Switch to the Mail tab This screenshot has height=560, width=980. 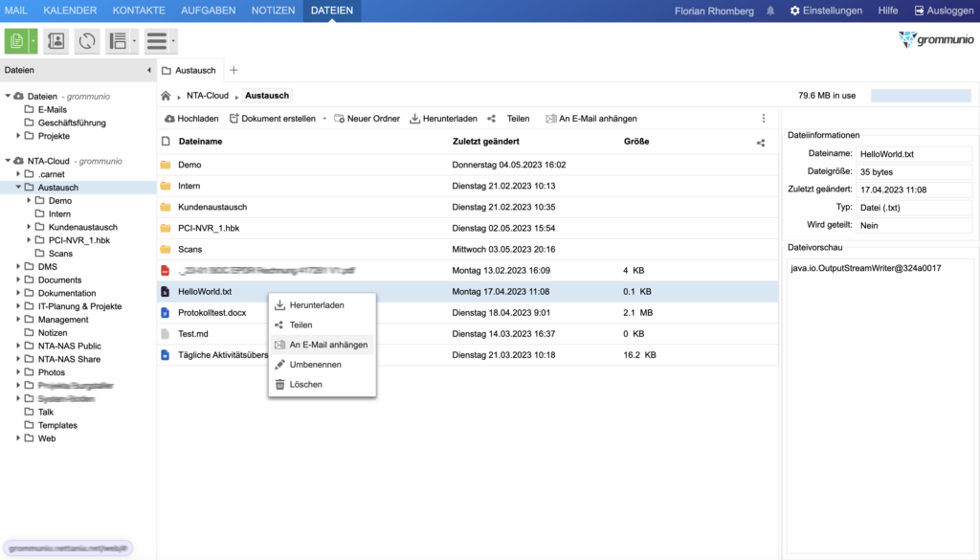coord(15,11)
